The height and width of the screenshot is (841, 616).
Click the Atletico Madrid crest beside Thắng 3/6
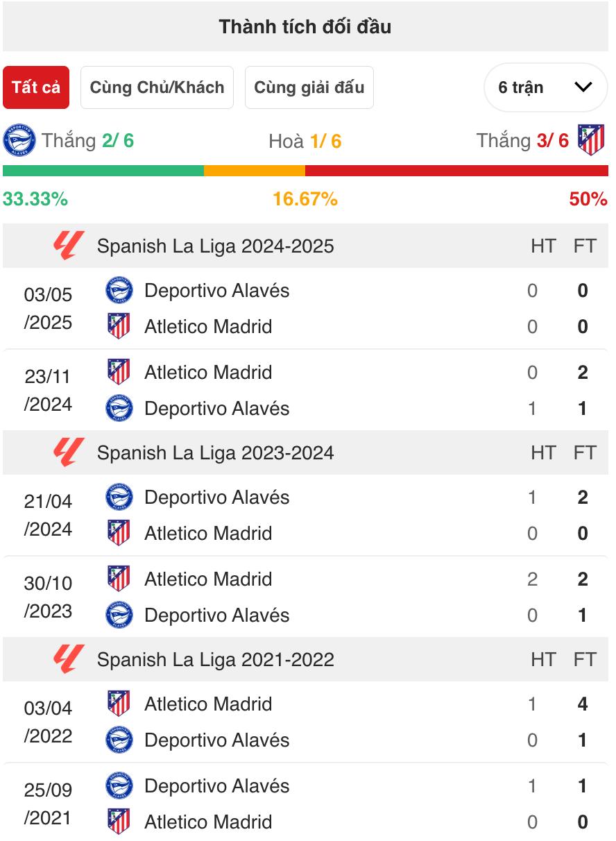pos(592,140)
